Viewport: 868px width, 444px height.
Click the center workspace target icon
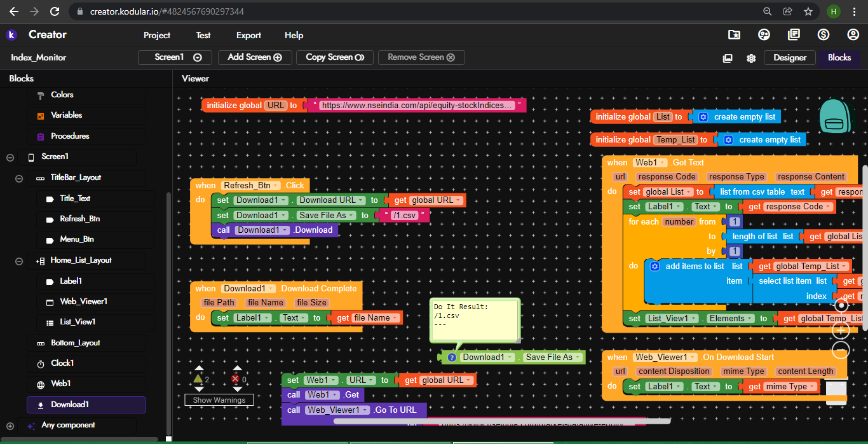(841, 305)
